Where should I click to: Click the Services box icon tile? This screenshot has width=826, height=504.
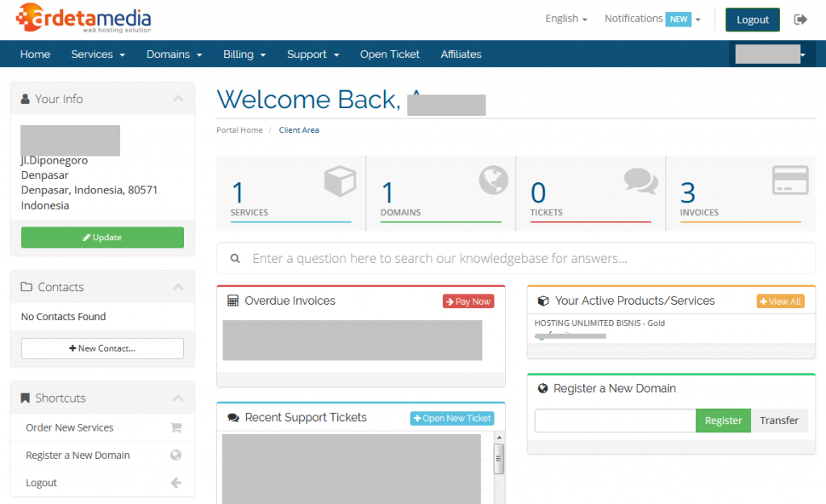click(340, 181)
